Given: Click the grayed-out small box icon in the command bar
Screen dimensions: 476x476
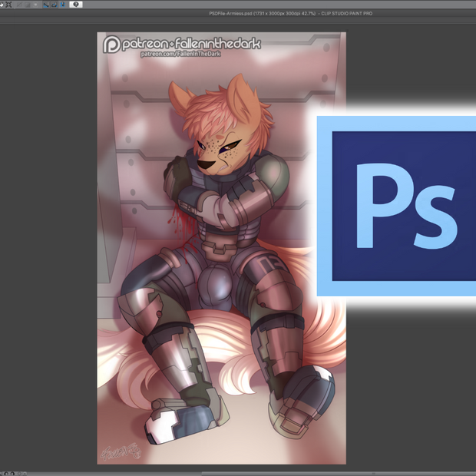Looking at the screenshot, I should 35,5.
